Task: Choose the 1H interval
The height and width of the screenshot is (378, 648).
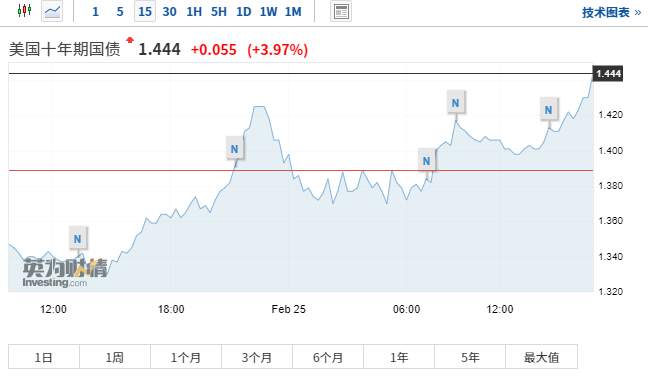Action: pos(194,12)
